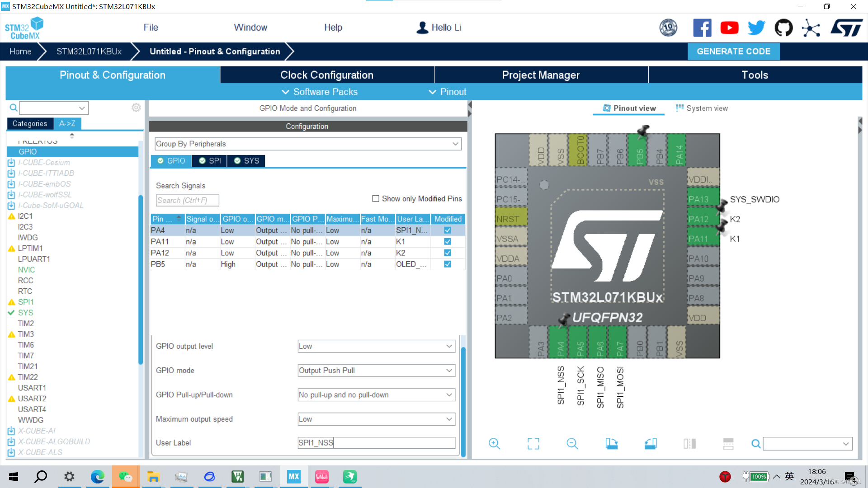Switch to Project Manager tab
Screen dimensions: 868x488
tap(541, 75)
